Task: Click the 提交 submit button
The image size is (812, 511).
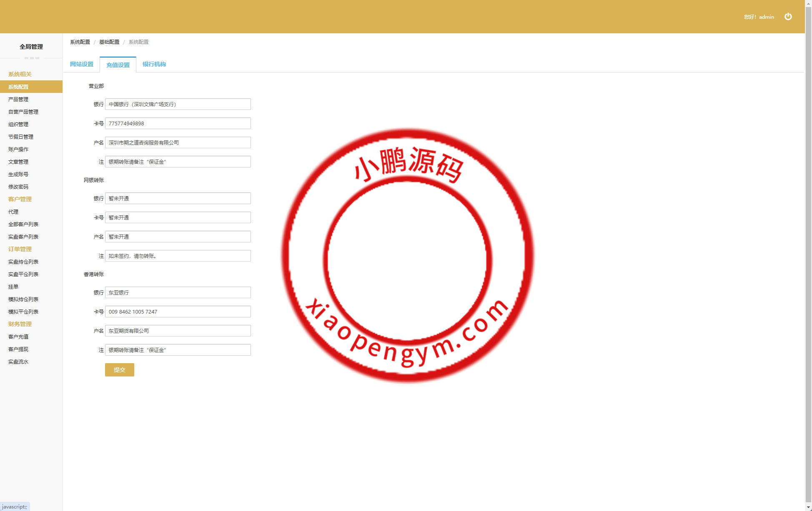Action: (x=119, y=370)
